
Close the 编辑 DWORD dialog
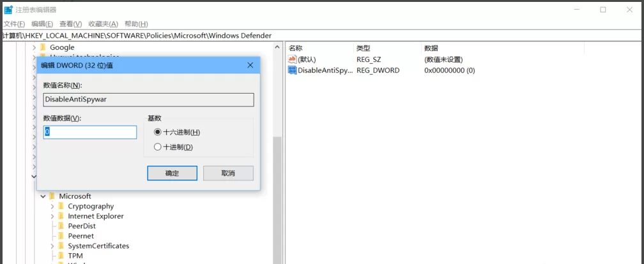[x=250, y=65]
